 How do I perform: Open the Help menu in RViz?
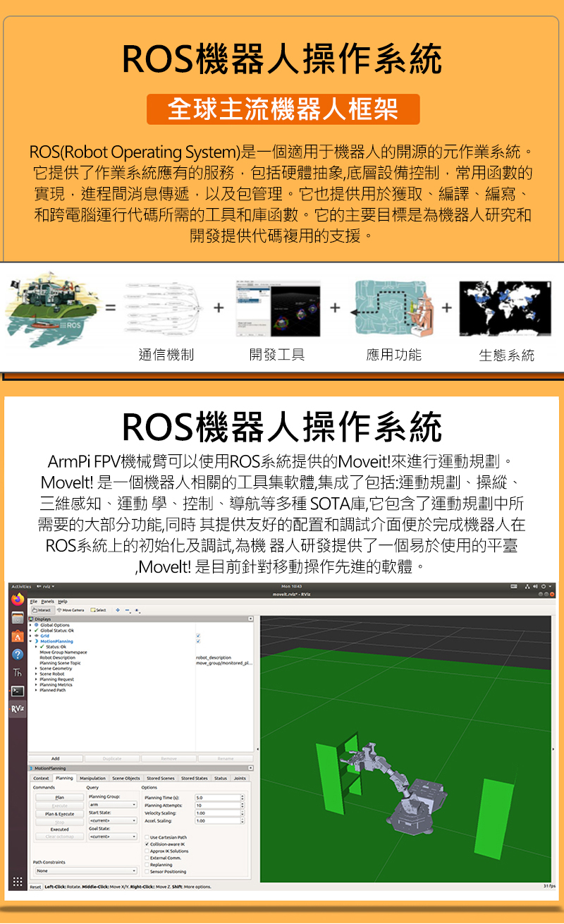pyautogui.click(x=62, y=601)
